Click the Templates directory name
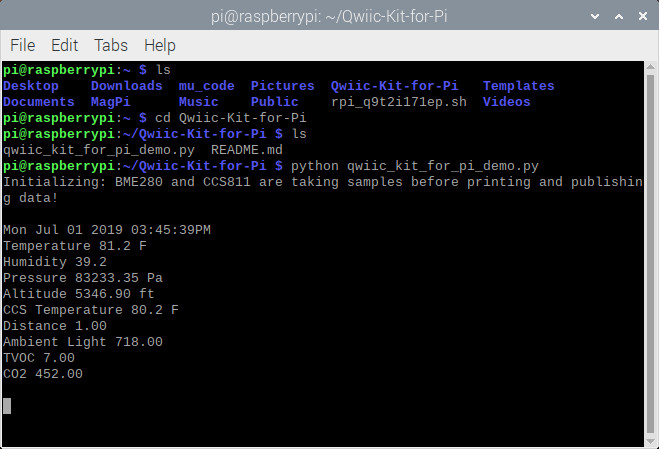Viewport: 659px width, 449px height. 519,86
